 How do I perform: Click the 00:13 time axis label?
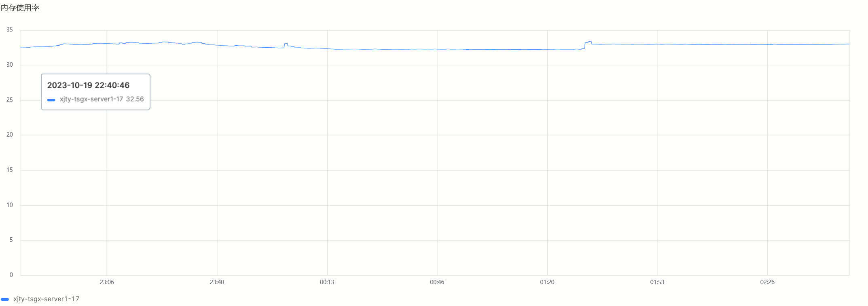click(327, 282)
